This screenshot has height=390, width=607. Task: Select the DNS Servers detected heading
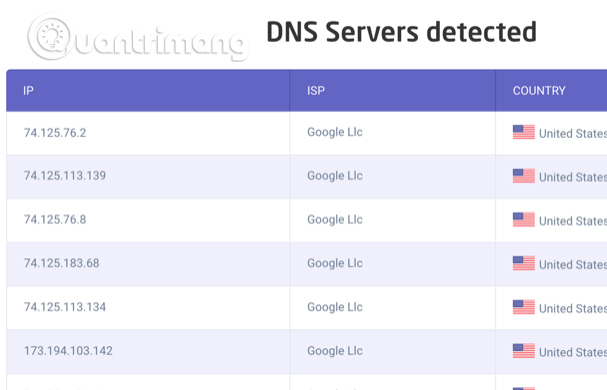tap(401, 32)
